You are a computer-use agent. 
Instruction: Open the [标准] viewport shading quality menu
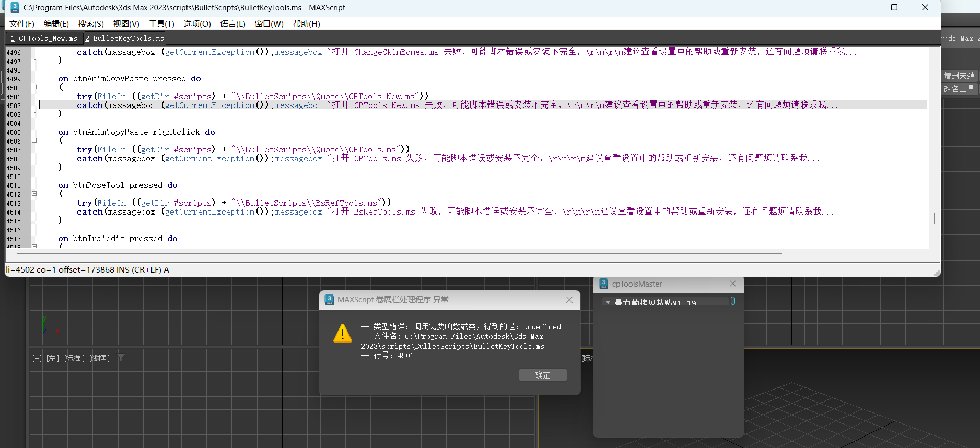(x=75, y=358)
